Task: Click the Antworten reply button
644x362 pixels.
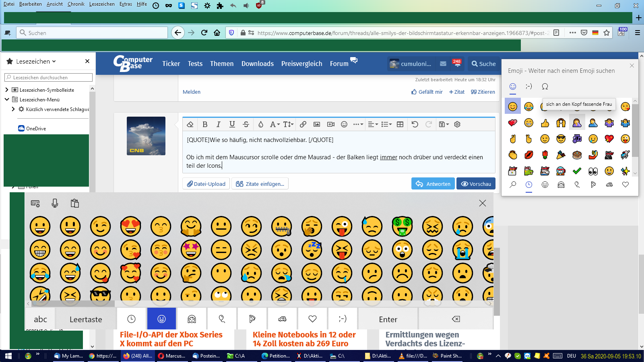Action: [433, 184]
